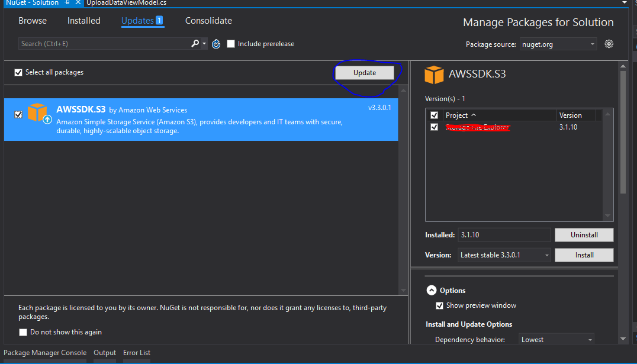
Task: Uncheck Select all packages
Action: pos(18,72)
